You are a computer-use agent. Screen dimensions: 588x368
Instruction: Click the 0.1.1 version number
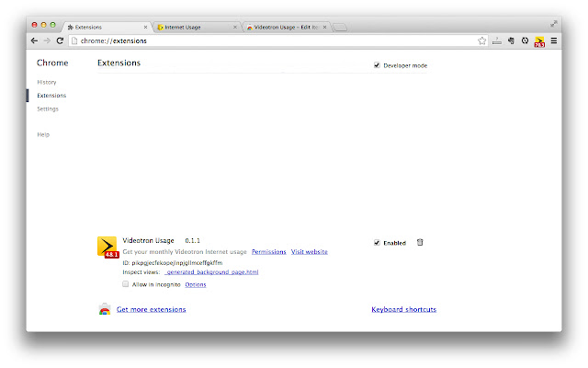click(192, 240)
